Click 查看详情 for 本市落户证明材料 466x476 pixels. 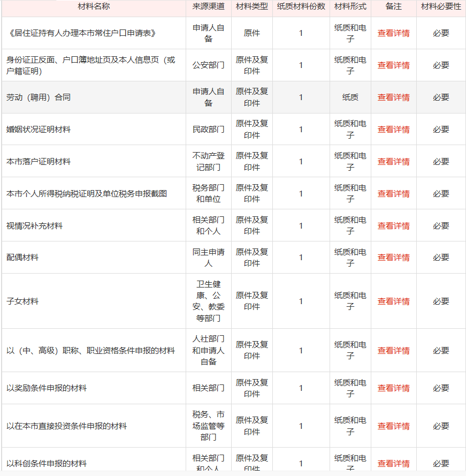(x=393, y=162)
